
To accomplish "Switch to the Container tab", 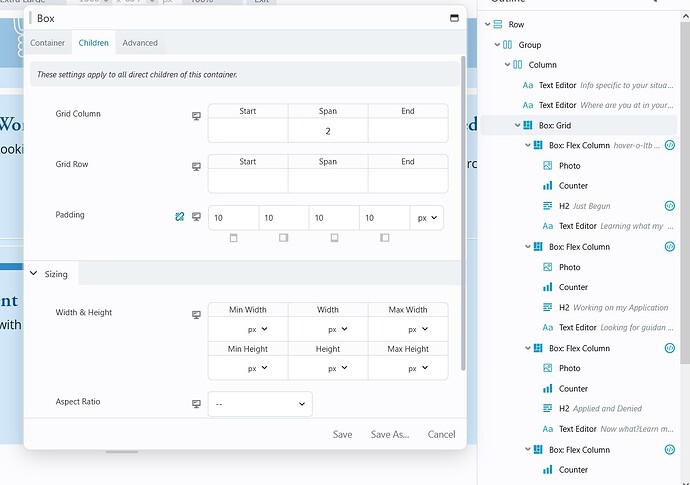I will click(x=47, y=43).
